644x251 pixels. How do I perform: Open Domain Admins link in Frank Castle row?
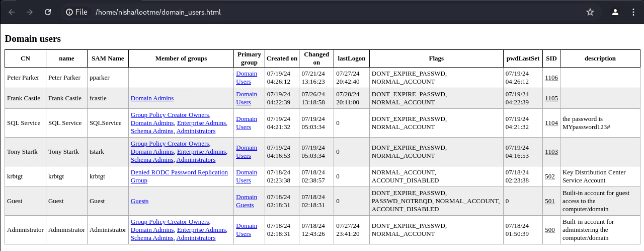[152, 98]
